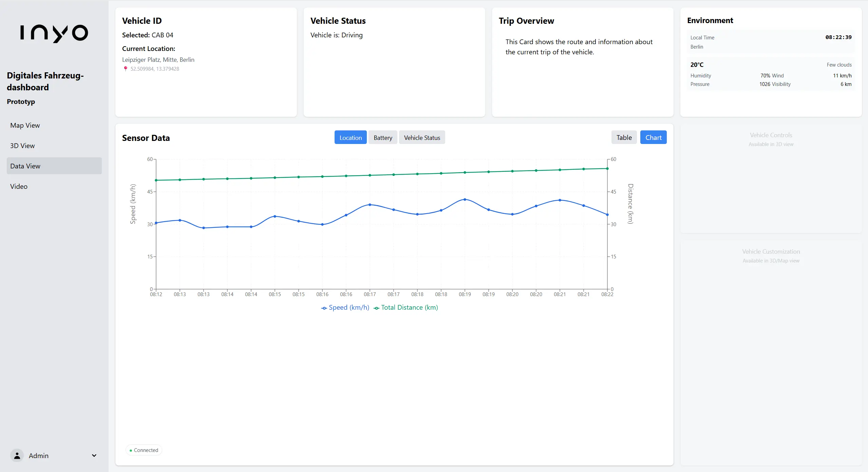Click the 6 km visibility value
868x472 pixels.
pos(846,84)
